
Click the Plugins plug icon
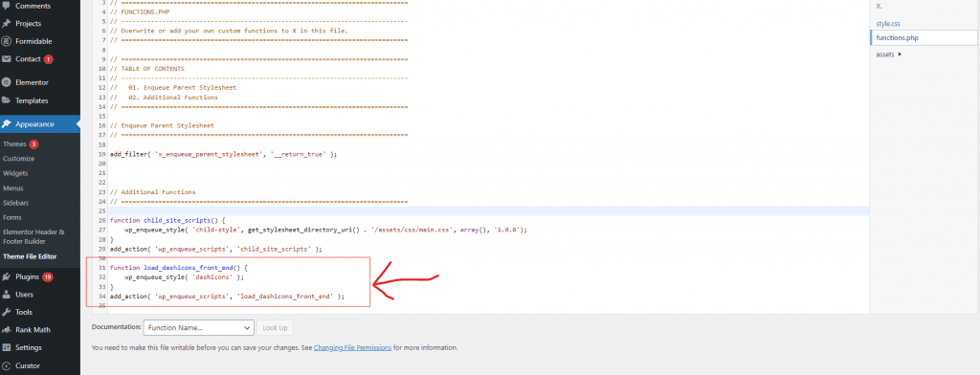[x=7, y=276]
